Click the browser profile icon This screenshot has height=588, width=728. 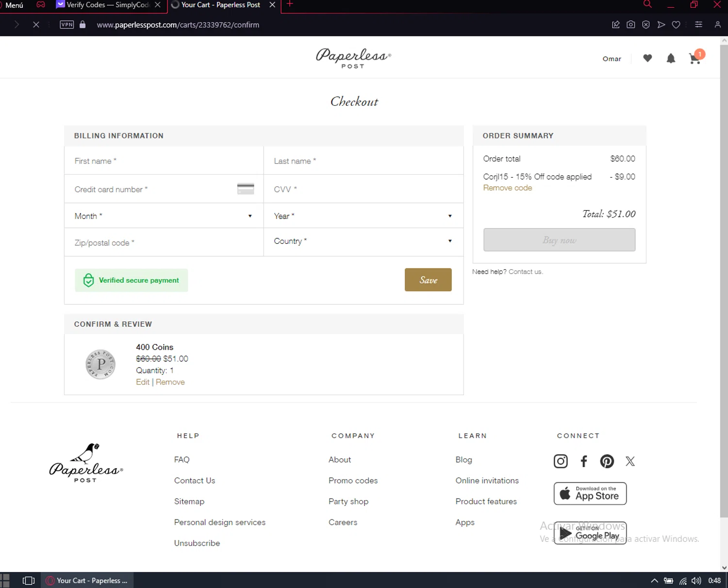[717, 25]
